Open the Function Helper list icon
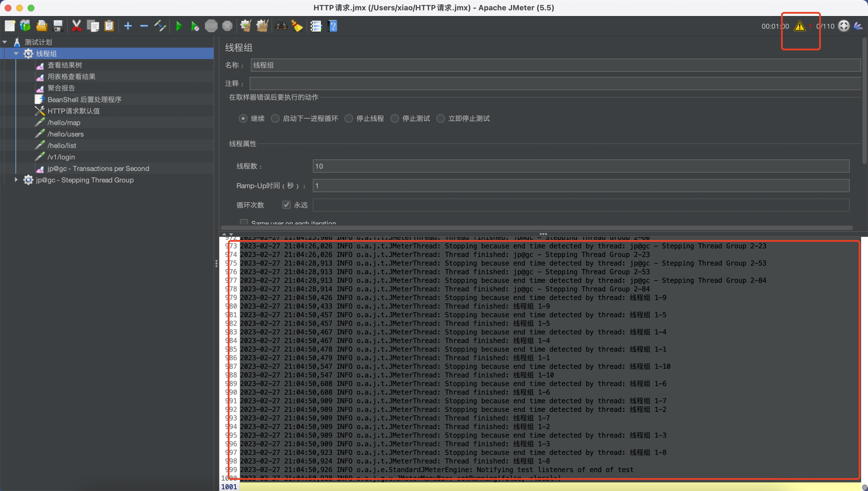 tap(316, 26)
